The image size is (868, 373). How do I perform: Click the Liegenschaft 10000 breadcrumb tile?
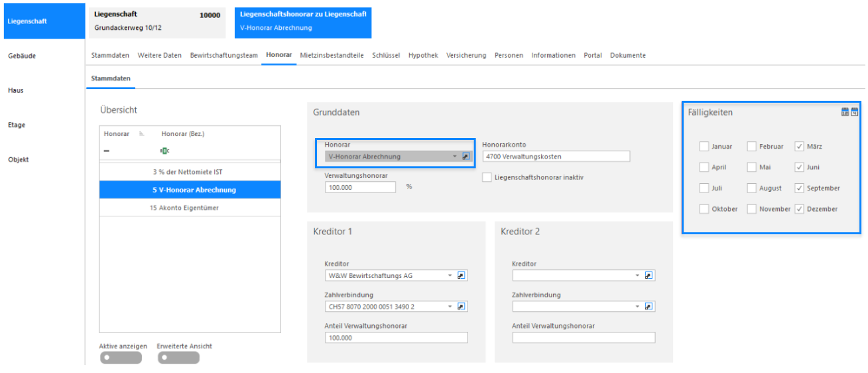pos(158,23)
